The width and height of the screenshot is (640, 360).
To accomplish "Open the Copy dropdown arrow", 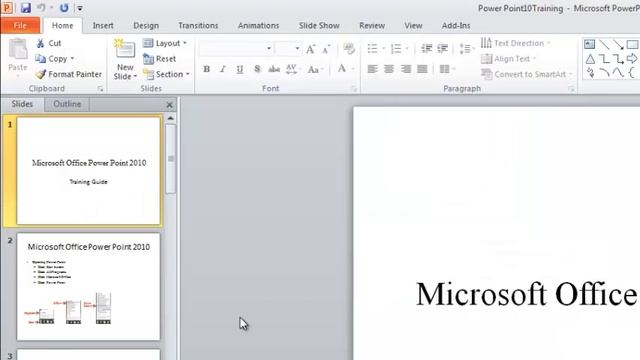I will (x=72, y=59).
